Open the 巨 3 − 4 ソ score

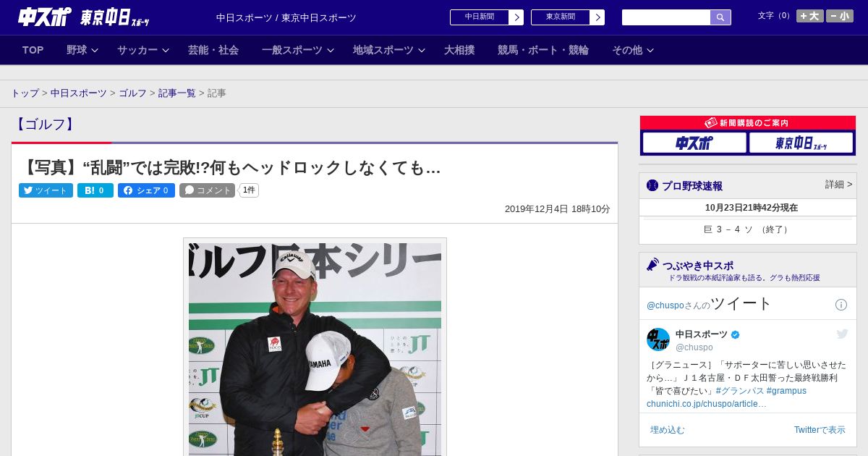pyautogui.click(x=748, y=229)
